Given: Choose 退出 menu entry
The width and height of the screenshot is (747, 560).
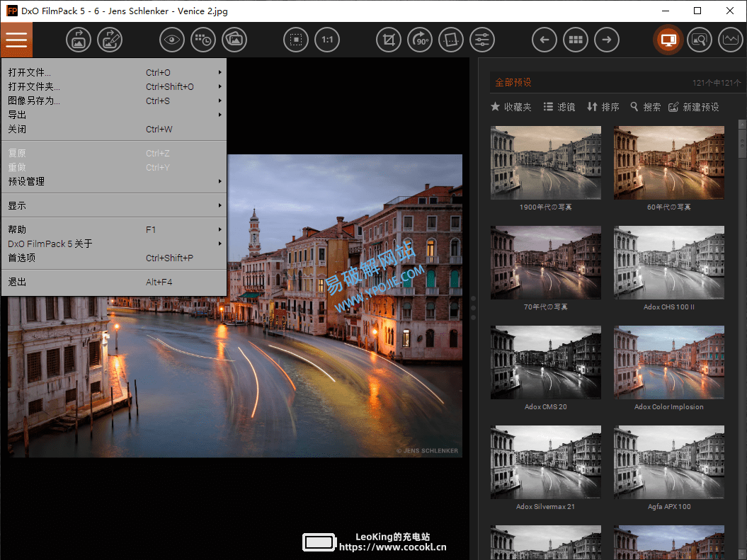Looking at the screenshot, I should pos(114,282).
